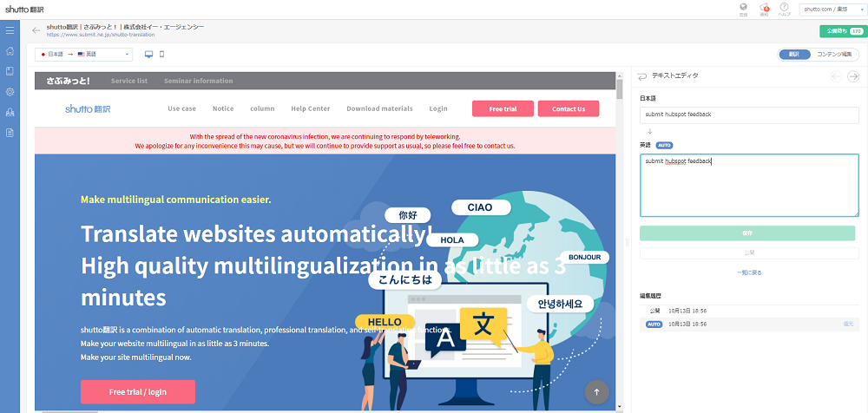868x413 pixels.
Task: Open the 日本語 → 英語 language dropdown
Action: pyautogui.click(x=83, y=55)
